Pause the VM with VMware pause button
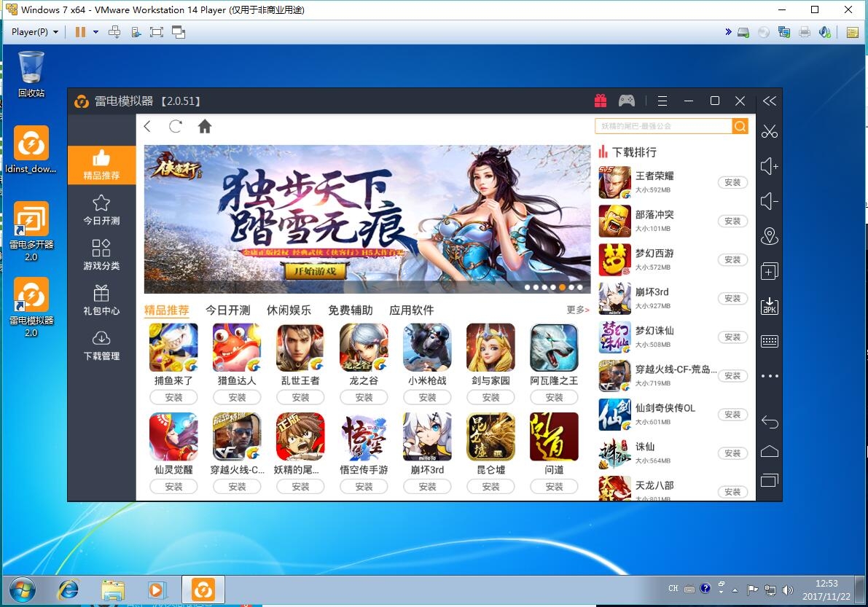 coord(80,32)
